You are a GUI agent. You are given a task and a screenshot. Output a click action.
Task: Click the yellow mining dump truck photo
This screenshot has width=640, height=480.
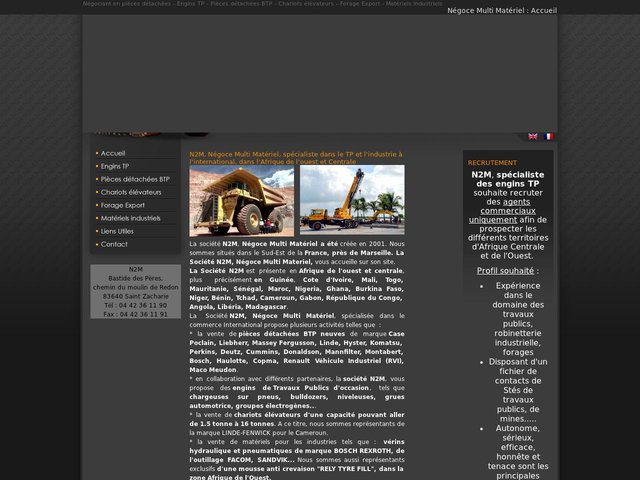coord(242,200)
